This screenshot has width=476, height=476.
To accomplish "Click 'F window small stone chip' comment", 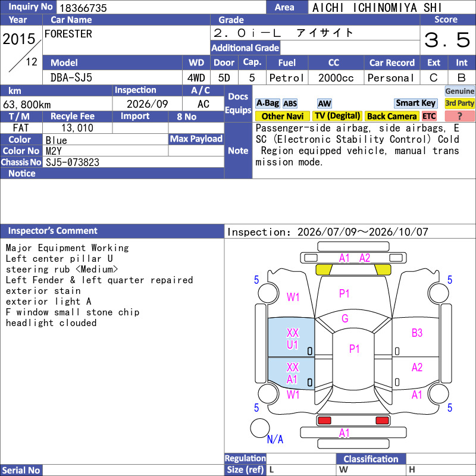I will (73, 312).
